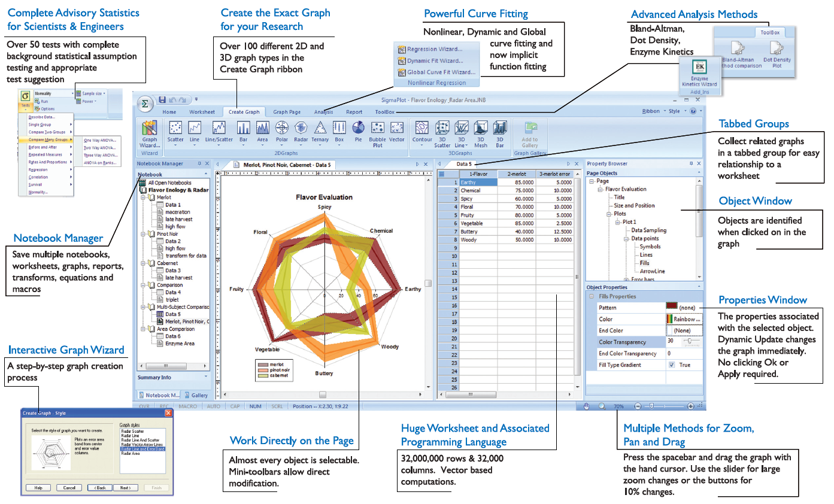Viewport: 834px width, 504px height.
Task: Click the Color Transparency slider
Action: (690, 342)
